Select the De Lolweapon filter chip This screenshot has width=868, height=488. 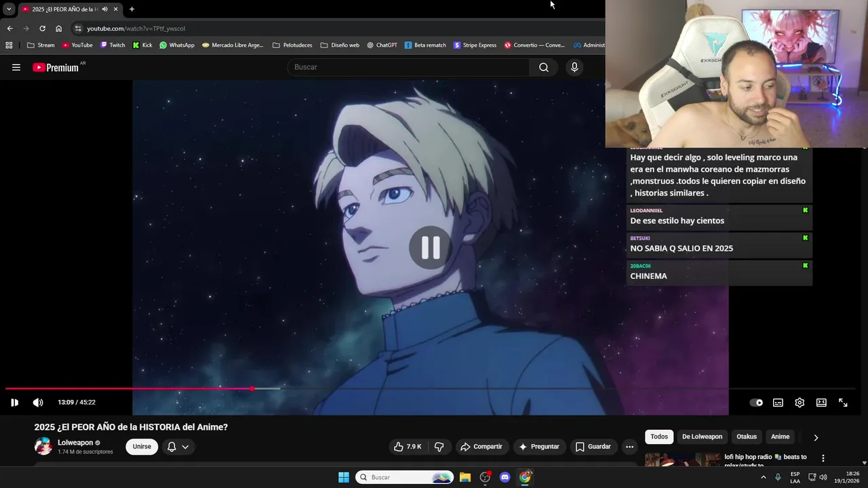tap(702, 436)
